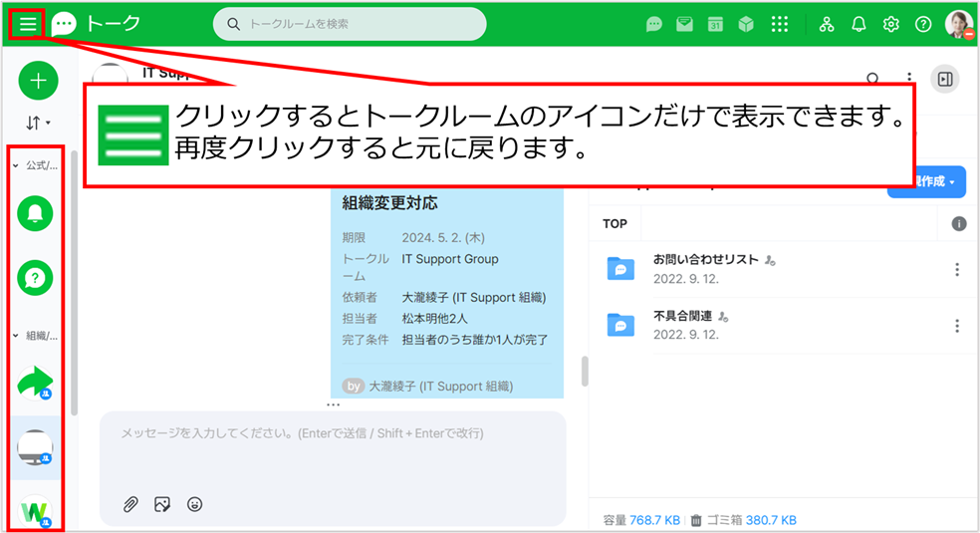
Task: Open the apps grid launcher
Action: 780,24
